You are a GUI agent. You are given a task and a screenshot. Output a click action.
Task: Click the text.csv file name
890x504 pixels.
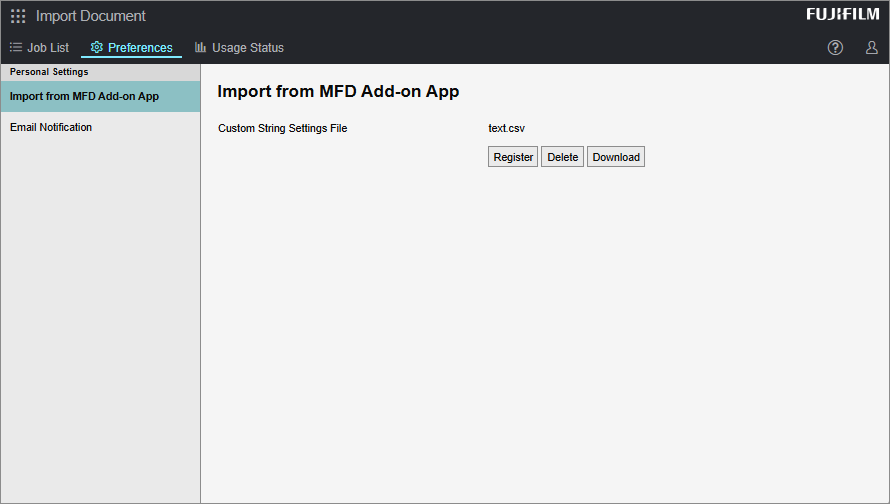(x=506, y=129)
